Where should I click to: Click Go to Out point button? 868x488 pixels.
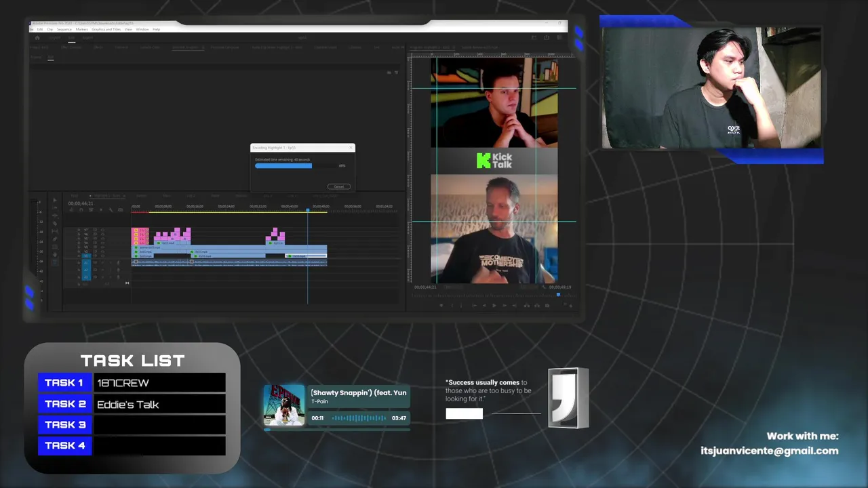point(514,306)
